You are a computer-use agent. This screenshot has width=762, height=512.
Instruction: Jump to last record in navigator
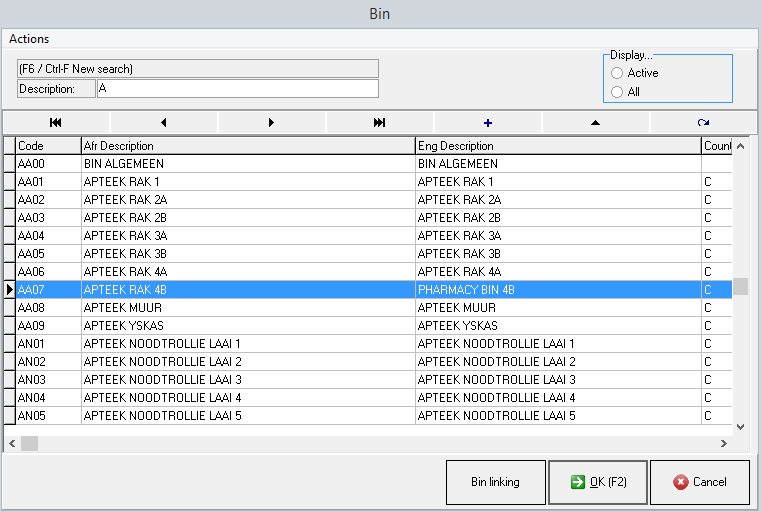coord(379,122)
